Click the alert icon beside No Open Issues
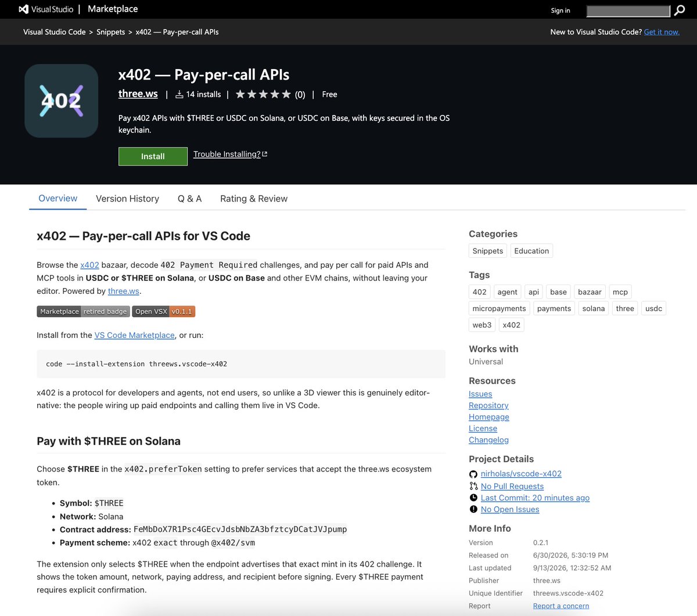Viewport: 697px width, 616px height. point(473,509)
